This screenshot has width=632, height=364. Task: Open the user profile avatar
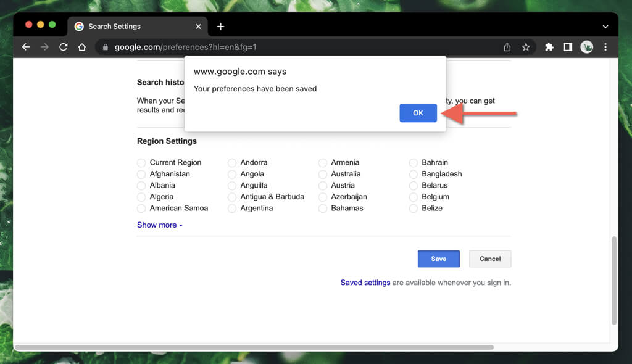(586, 47)
